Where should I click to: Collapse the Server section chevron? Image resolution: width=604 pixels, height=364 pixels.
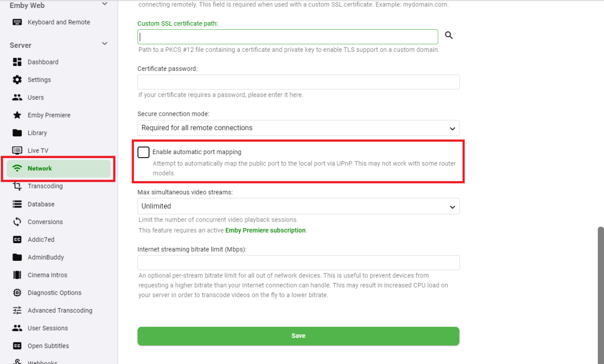pos(105,44)
